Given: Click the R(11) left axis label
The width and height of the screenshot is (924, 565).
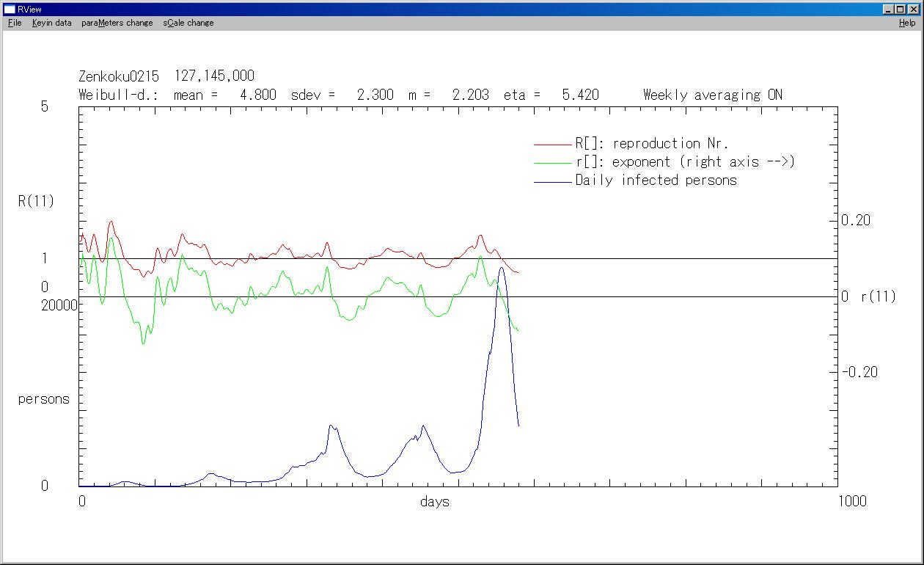Looking at the screenshot, I should 37,201.
